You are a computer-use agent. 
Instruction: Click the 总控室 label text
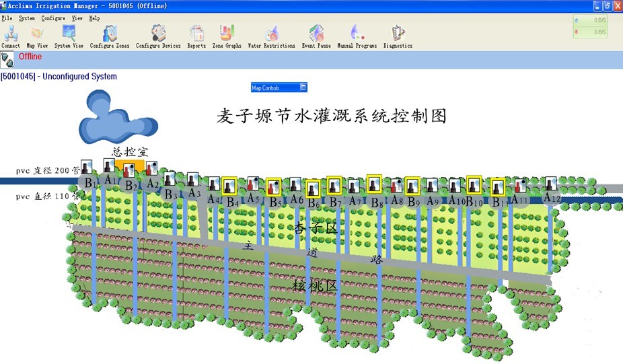(130, 151)
